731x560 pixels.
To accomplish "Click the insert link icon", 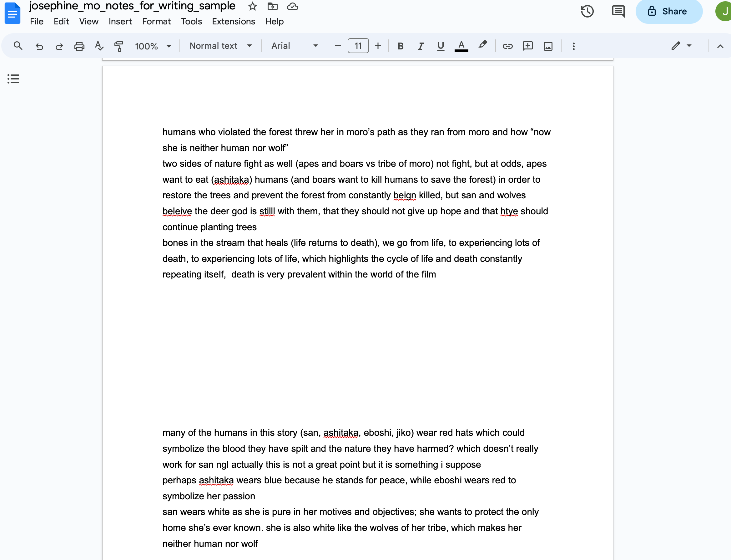I will click(507, 46).
